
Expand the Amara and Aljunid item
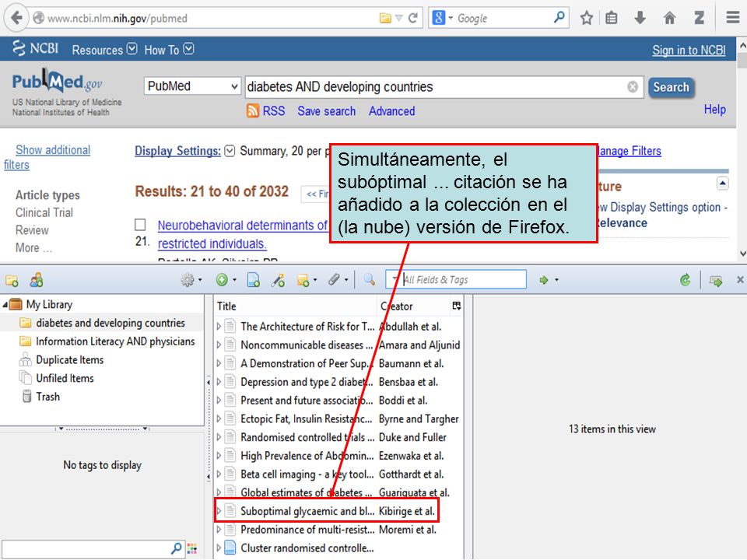[x=219, y=345]
